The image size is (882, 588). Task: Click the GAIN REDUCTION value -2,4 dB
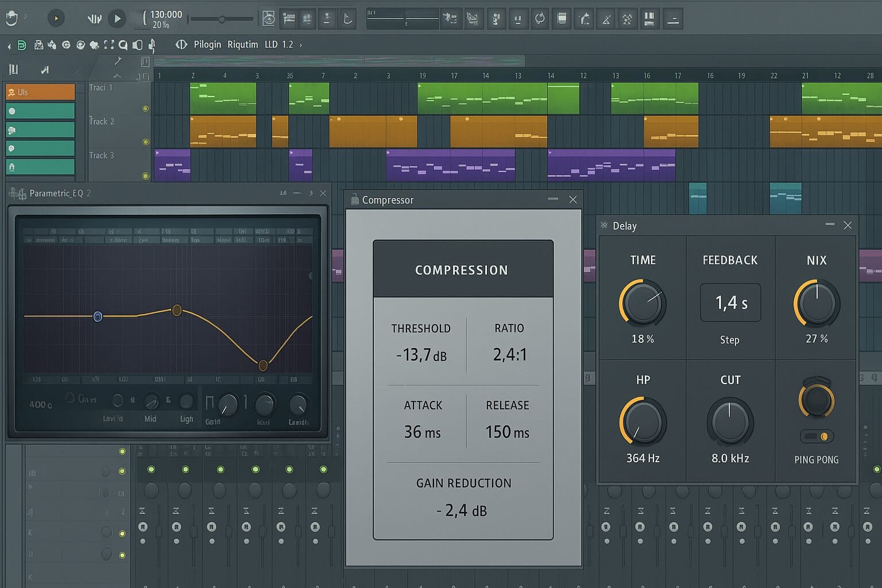point(462,510)
